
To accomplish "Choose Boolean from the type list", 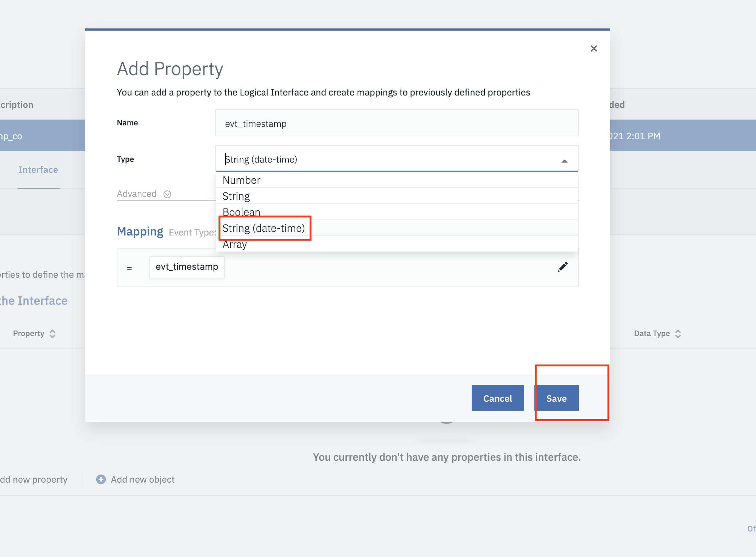I will pyautogui.click(x=397, y=212).
